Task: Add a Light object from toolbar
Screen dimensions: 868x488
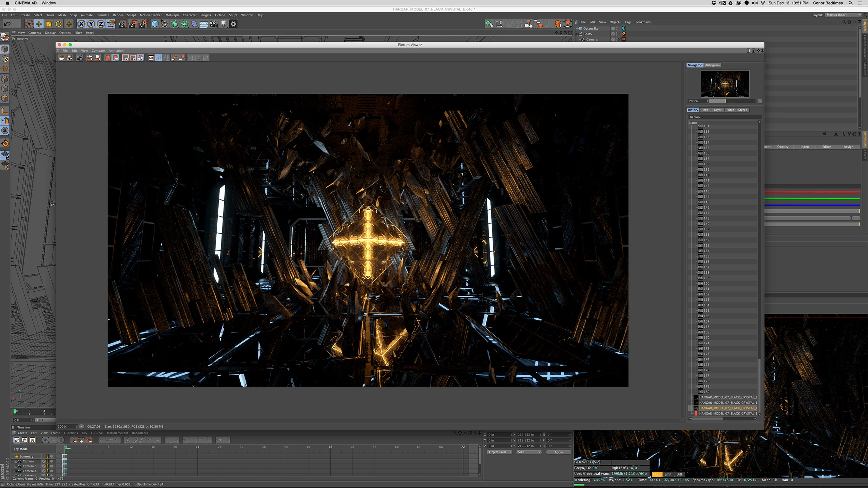Action: click(224, 24)
